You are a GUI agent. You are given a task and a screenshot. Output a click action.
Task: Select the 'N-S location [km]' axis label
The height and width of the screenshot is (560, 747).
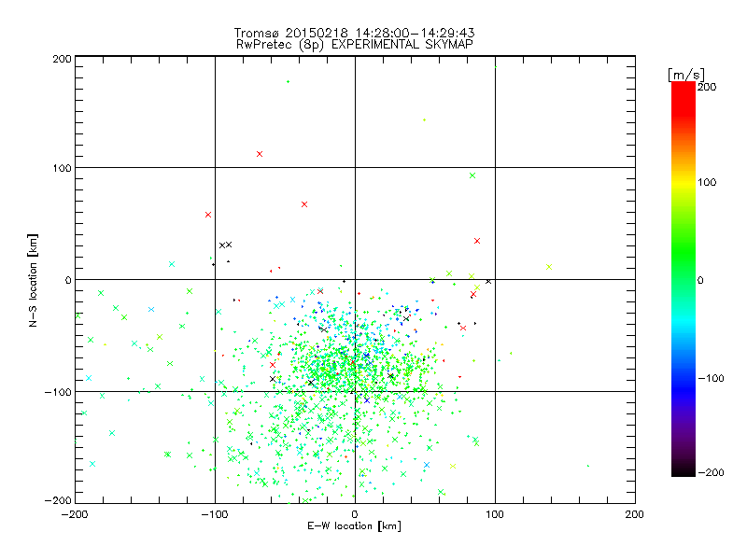coord(33,280)
